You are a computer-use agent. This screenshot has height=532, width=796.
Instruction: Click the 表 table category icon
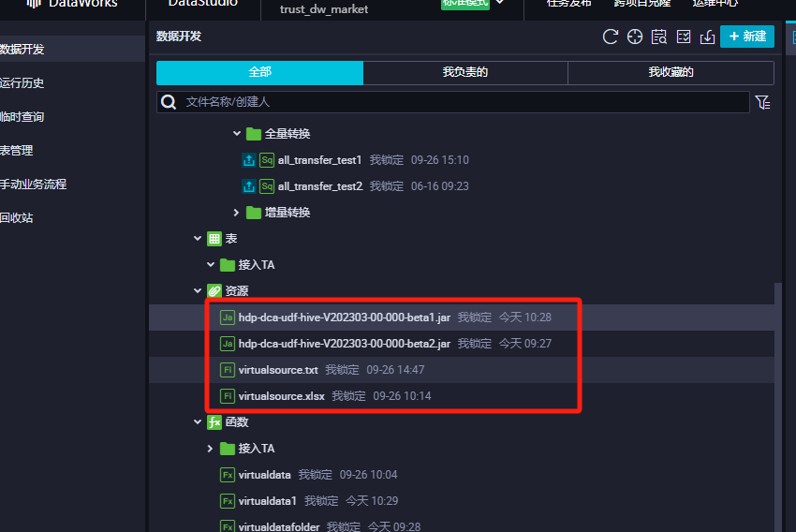[x=214, y=239]
